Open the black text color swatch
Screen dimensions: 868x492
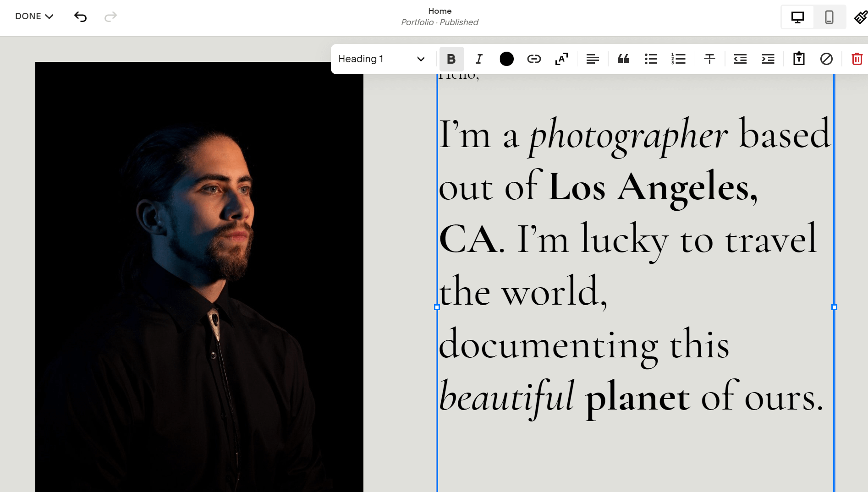(x=506, y=59)
